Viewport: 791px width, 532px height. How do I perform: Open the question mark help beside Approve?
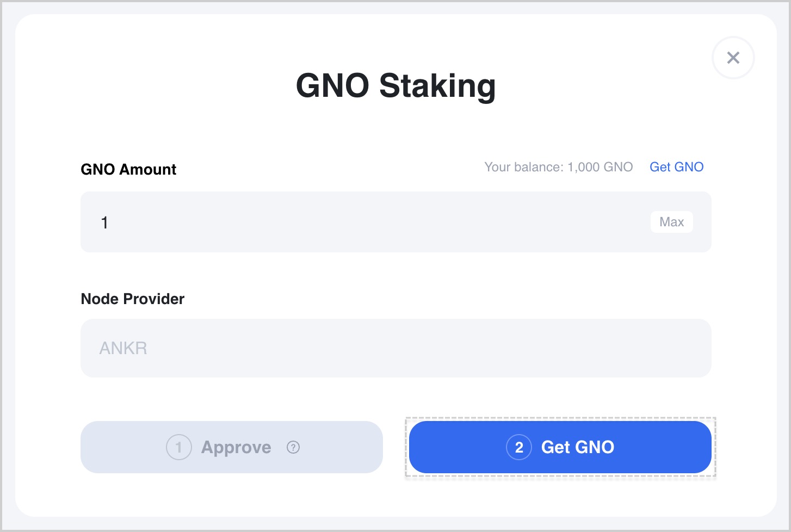[293, 447]
